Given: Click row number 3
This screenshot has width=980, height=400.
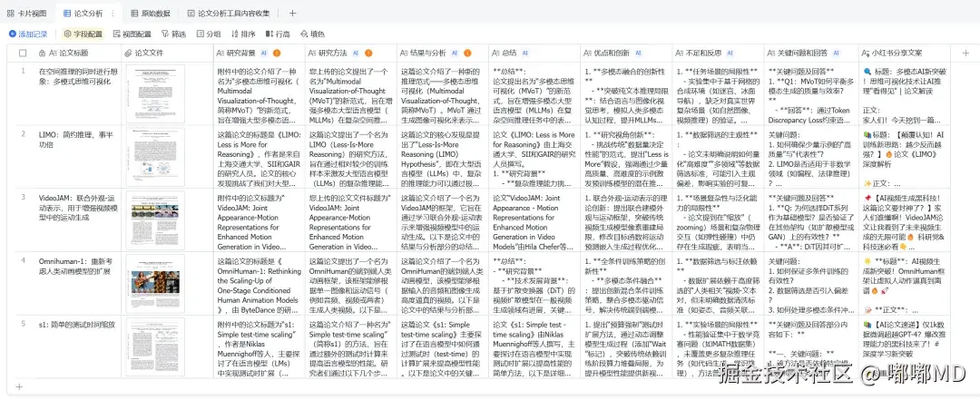Looking at the screenshot, I should pyautogui.click(x=23, y=198).
